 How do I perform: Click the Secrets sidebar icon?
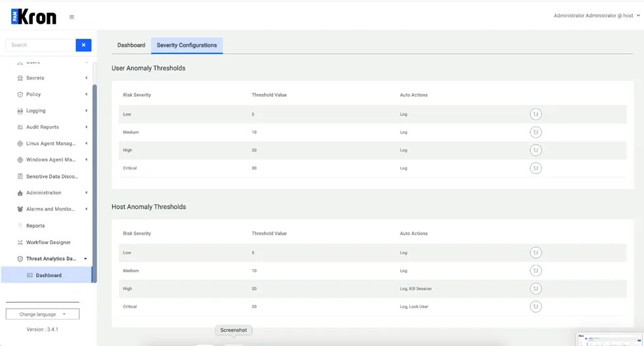pyautogui.click(x=20, y=78)
